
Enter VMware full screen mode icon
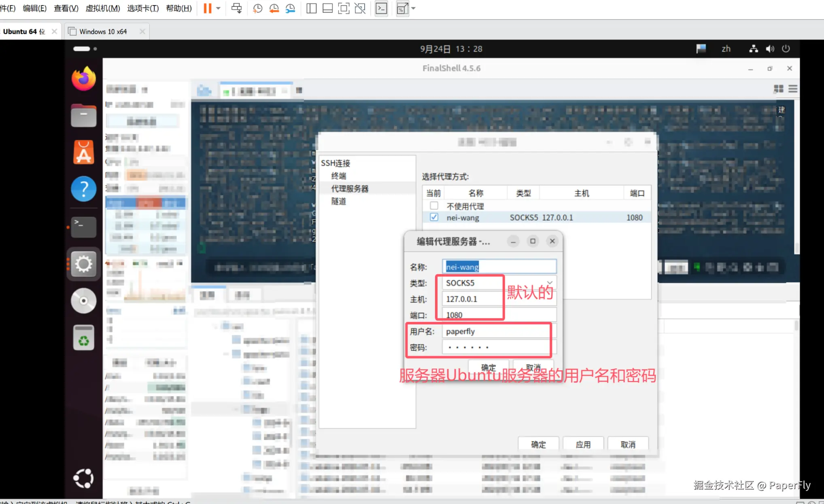coord(344,8)
